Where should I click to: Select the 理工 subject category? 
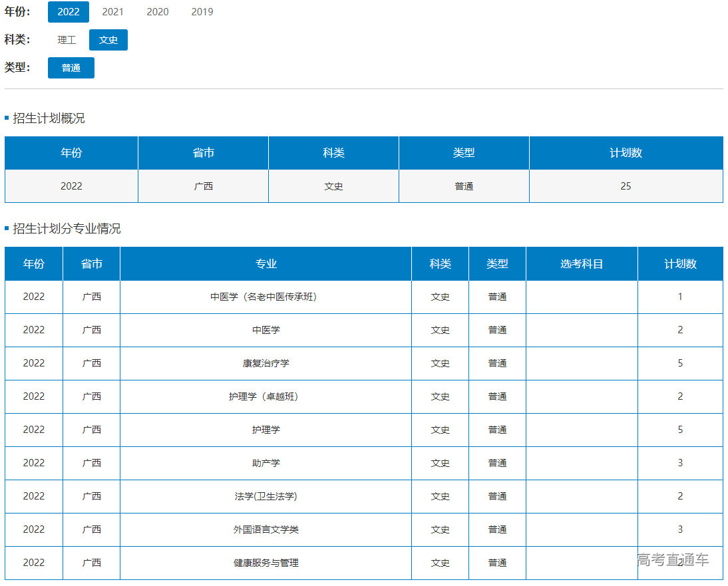(x=67, y=40)
